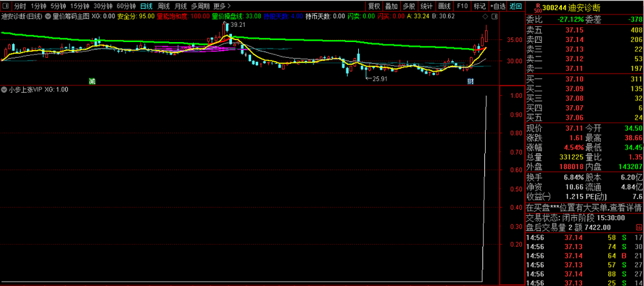The height and width of the screenshot is (286, 644).
Task: Open the 统计 statistics tool
Action: [x=426, y=6]
